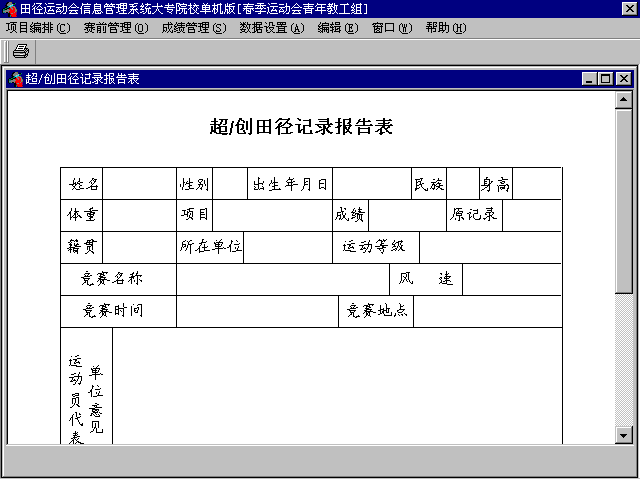The height and width of the screenshot is (480, 640).
Task: Click the scroll up arrow of report window
Action: pos(624,100)
